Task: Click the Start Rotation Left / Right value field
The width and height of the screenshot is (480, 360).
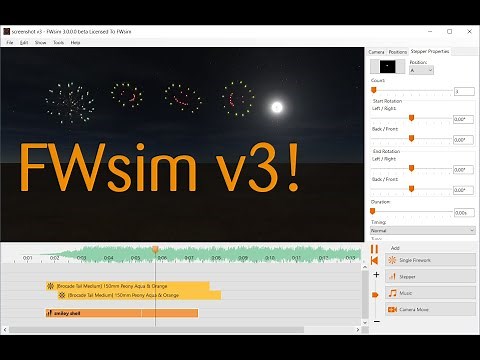Action: pyautogui.click(x=463, y=119)
